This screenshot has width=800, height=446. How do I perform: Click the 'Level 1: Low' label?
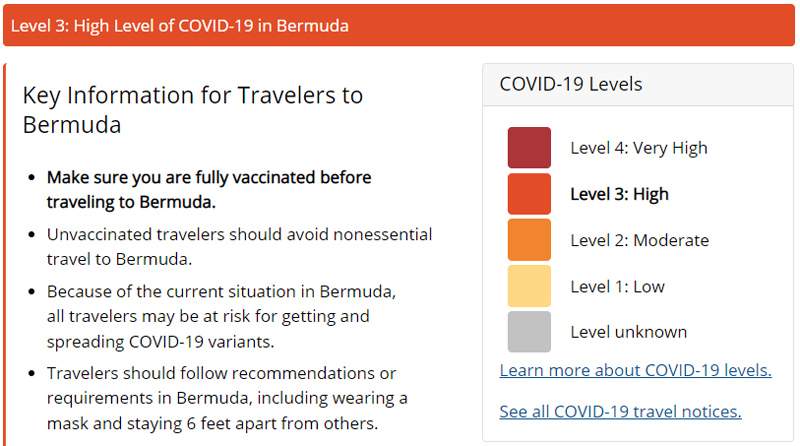[617, 286]
